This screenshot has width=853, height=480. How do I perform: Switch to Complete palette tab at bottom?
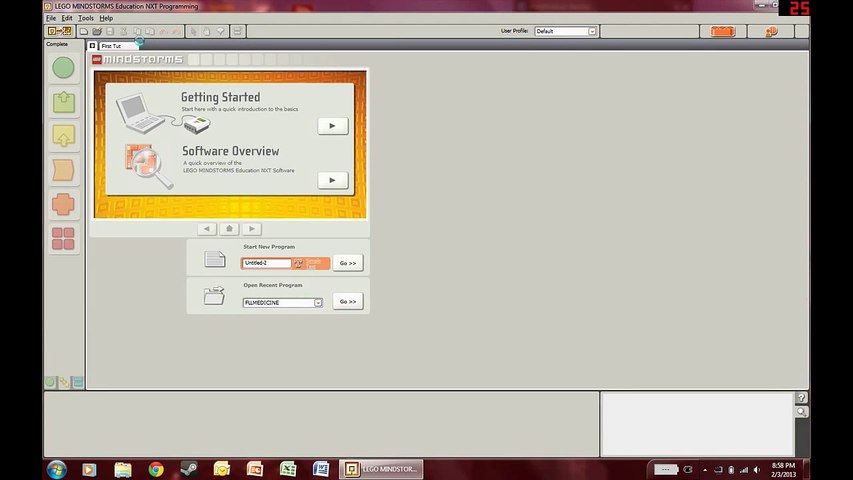pyautogui.click(x=64, y=383)
